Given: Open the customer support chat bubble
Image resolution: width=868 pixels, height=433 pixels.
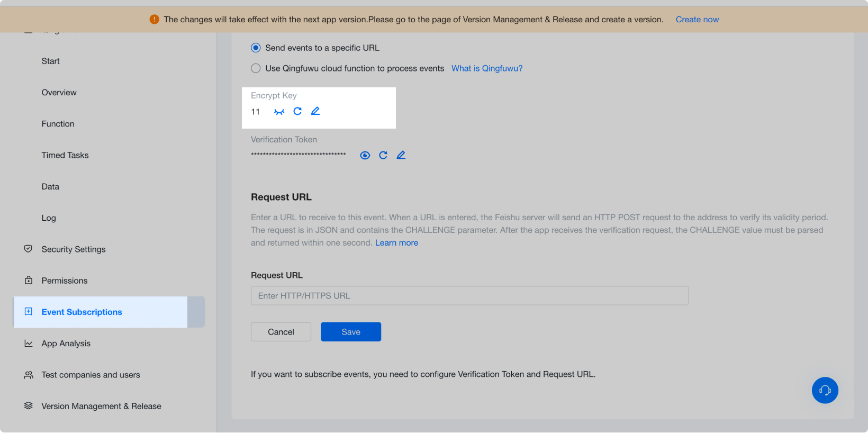Looking at the screenshot, I should point(825,390).
